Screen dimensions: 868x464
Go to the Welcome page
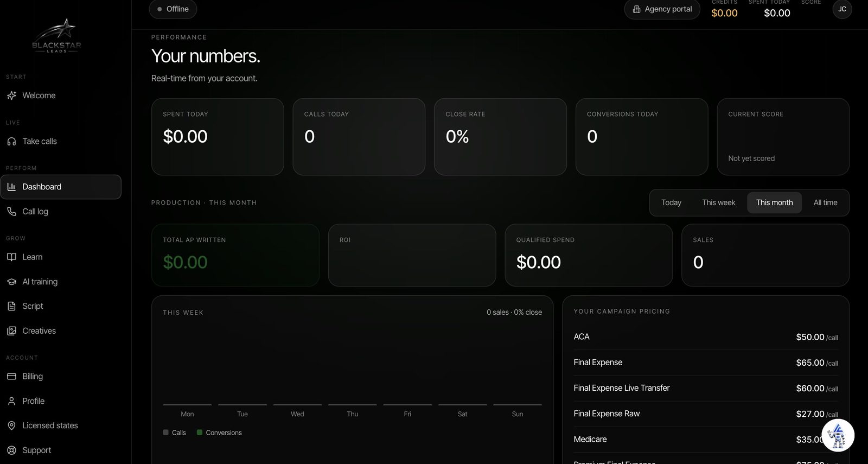[x=61, y=96]
